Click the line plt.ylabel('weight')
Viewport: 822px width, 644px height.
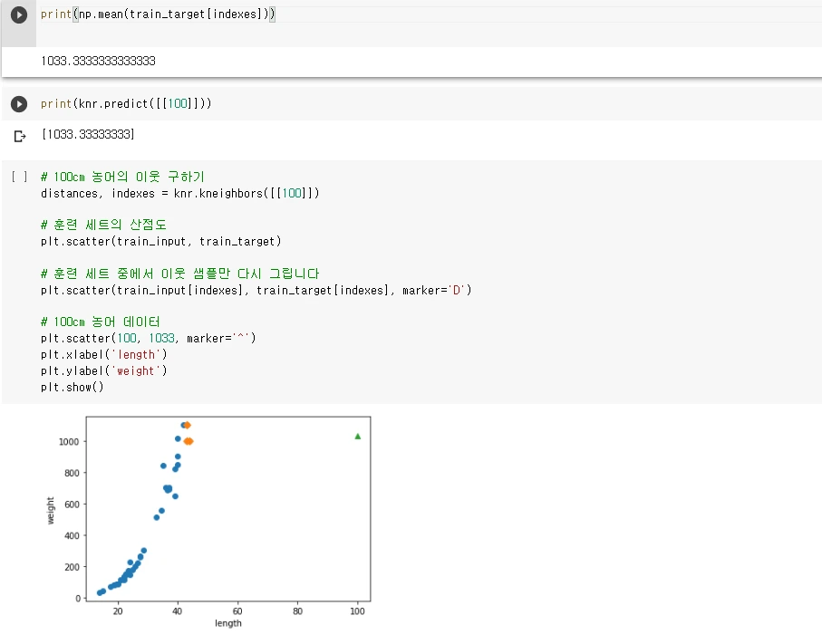tap(104, 371)
